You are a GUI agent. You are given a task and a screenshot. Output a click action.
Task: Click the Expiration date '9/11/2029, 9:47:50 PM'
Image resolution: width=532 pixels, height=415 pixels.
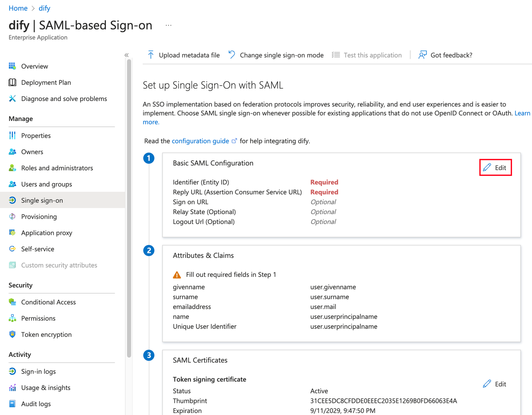[343, 411]
